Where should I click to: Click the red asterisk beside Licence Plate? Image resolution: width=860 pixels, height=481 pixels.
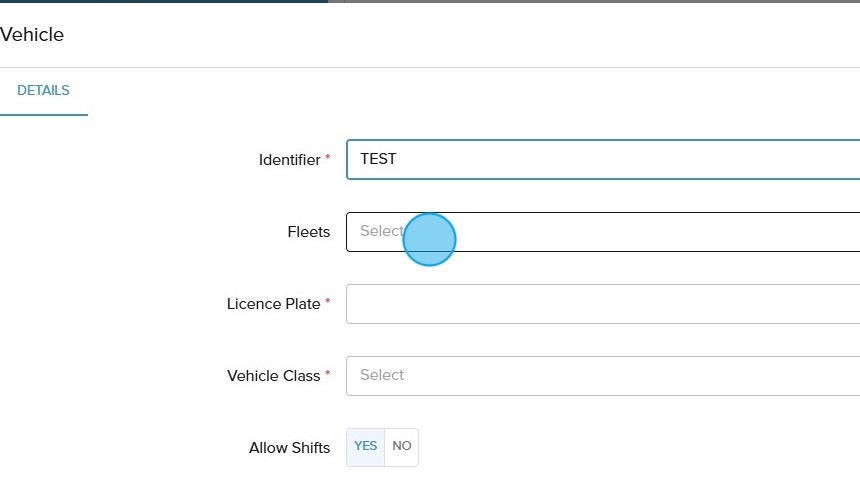[328, 302]
